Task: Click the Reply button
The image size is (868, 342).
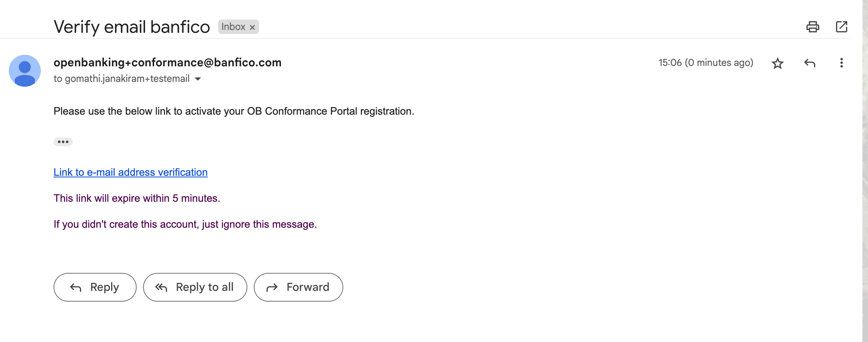Action: pyautogui.click(x=95, y=287)
